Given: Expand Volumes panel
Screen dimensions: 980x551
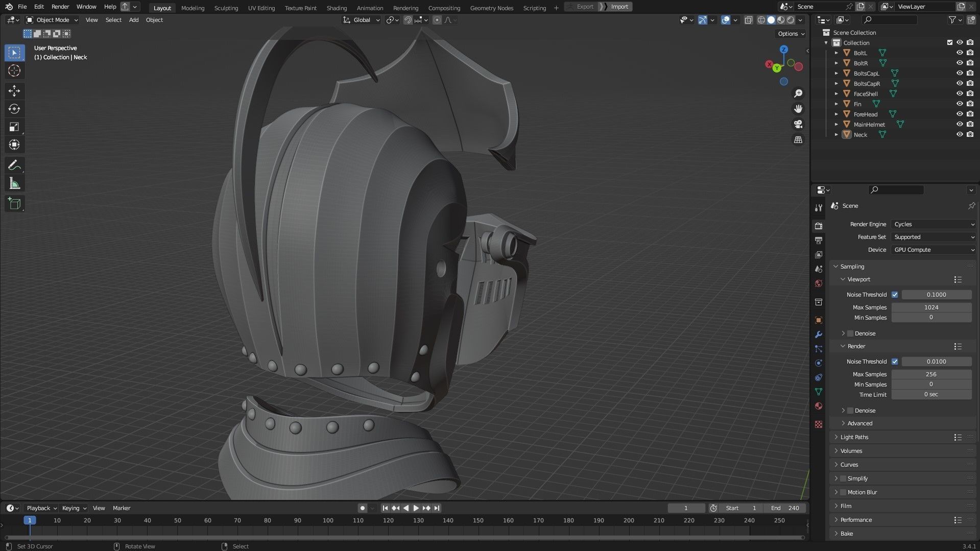Looking at the screenshot, I should tap(851, 451).
